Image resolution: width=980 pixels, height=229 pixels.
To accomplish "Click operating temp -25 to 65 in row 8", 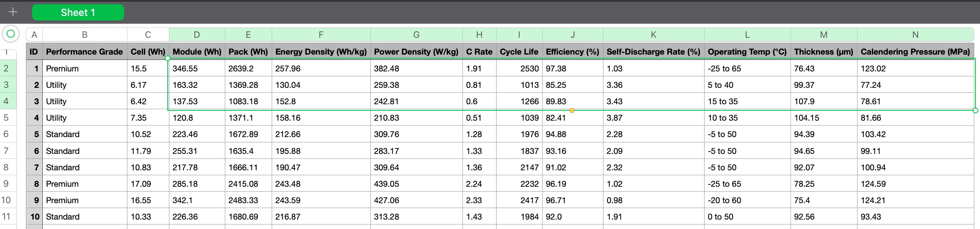I will pos(747,184).
